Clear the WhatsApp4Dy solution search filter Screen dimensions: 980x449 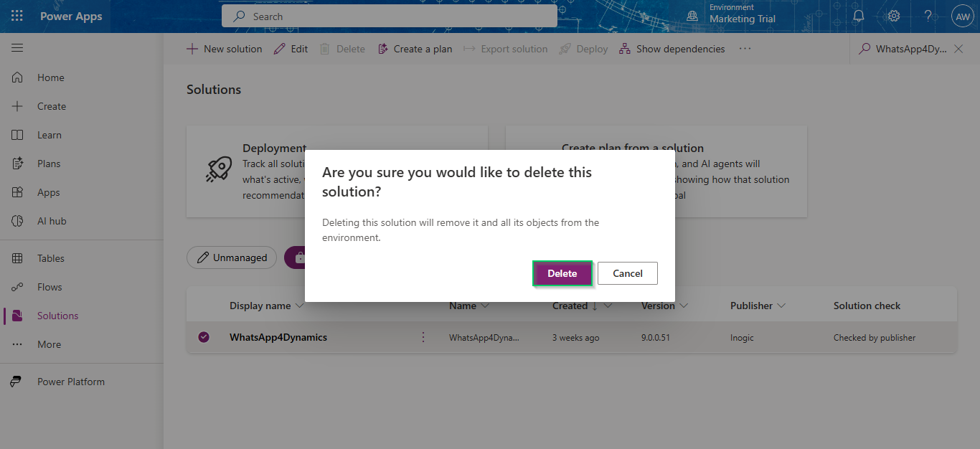coord(958,49)
